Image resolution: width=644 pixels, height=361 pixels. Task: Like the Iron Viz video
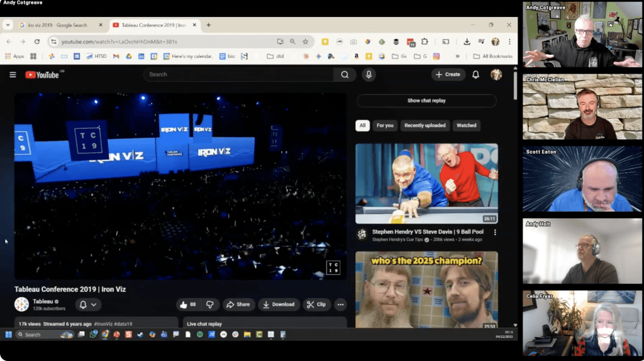point(188,304)
